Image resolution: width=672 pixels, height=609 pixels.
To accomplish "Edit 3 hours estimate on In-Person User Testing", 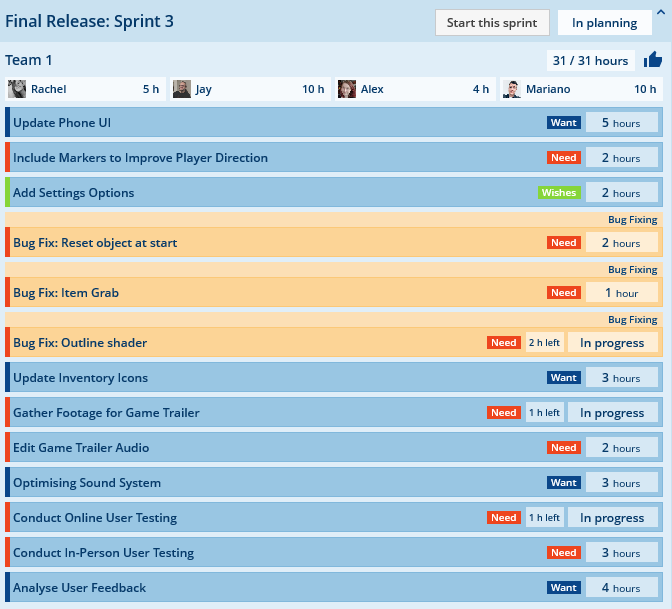I will [x=621, y=552].
